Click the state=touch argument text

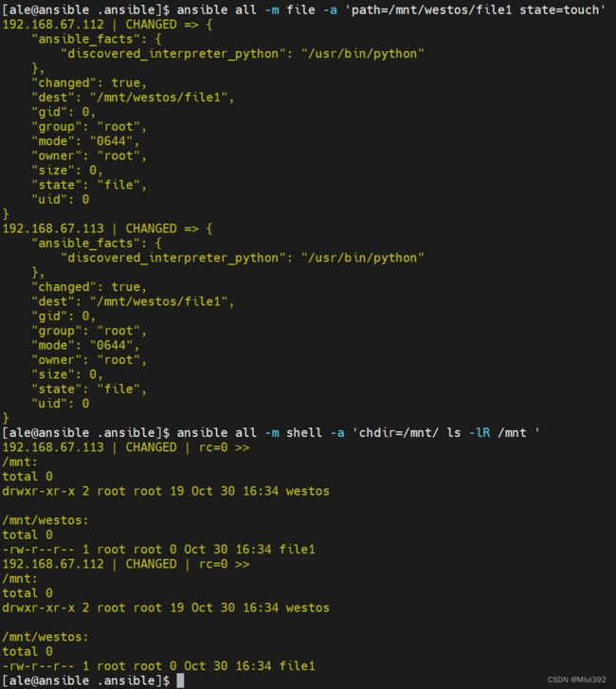(x=559, y=9)
